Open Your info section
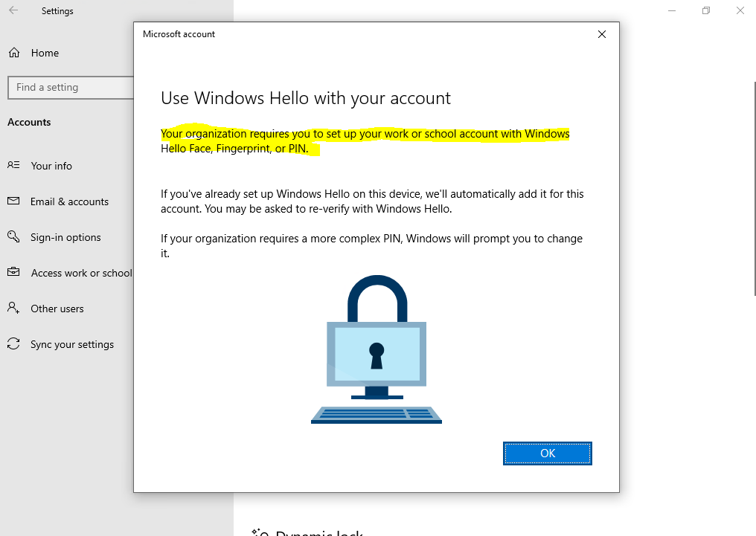 (x=51, y=166)
